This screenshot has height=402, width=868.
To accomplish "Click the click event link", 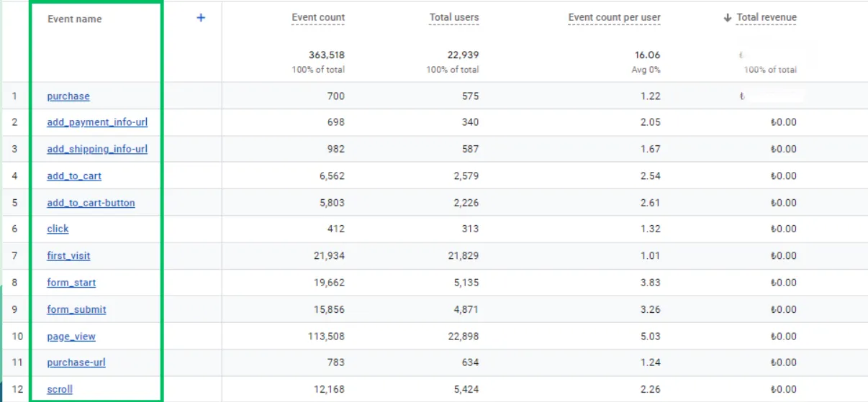I will point(58,229).
